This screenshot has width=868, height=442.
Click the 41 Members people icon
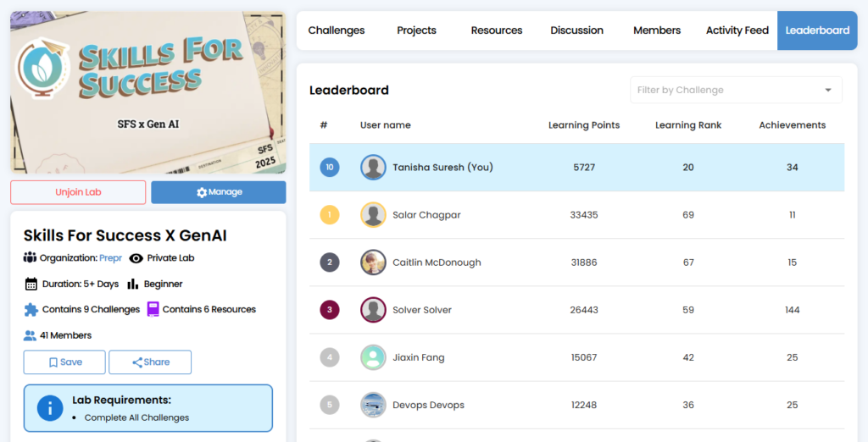point(30,335)
